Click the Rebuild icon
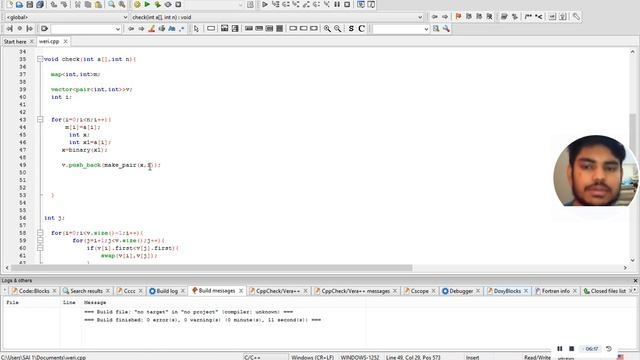The height and width of the screenshot is (360, 640). pos(168,4)
